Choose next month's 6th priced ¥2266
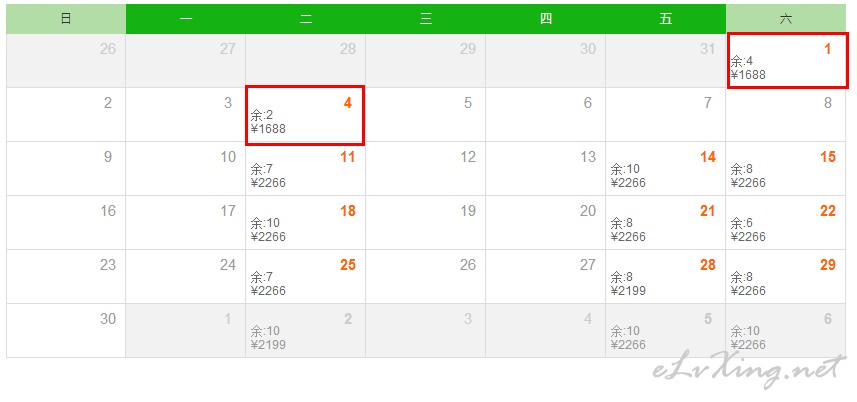The width and height of the screenshot is (857, 402). pyautogui.click(x=786, y=331)
